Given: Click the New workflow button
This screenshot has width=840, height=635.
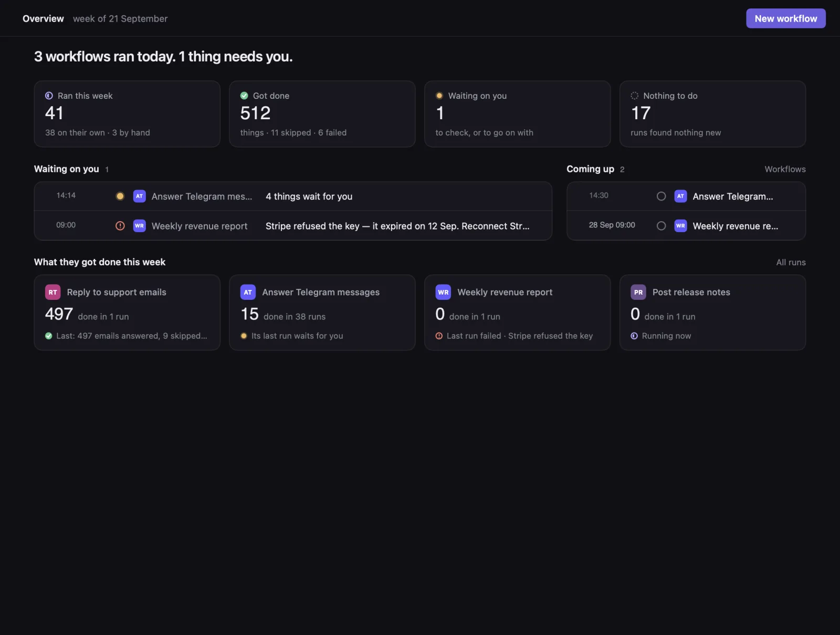Looking at the screenshot, I should 785,18.
